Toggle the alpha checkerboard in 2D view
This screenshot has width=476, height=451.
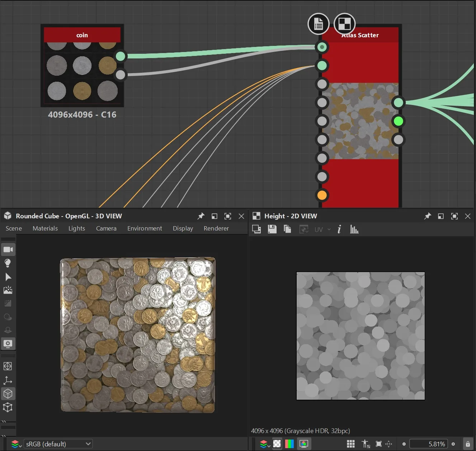pyautogui.click(x=277, y=444)
